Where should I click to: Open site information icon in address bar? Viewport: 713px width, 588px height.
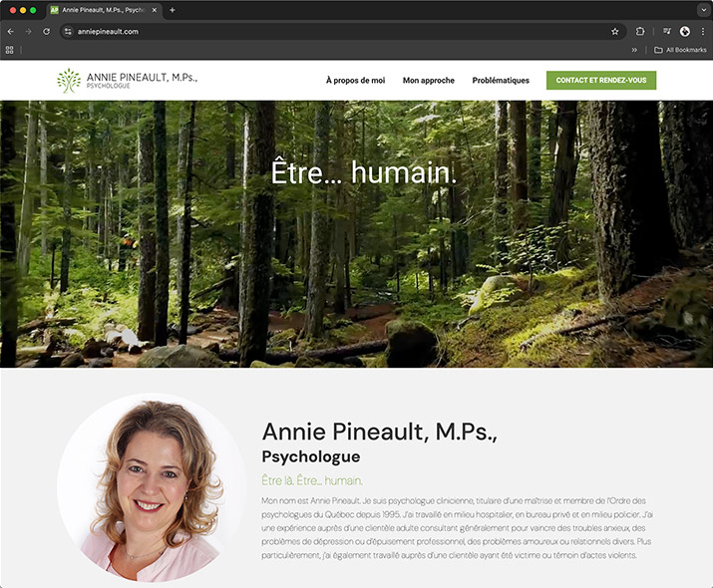click(x=68, y=31)
